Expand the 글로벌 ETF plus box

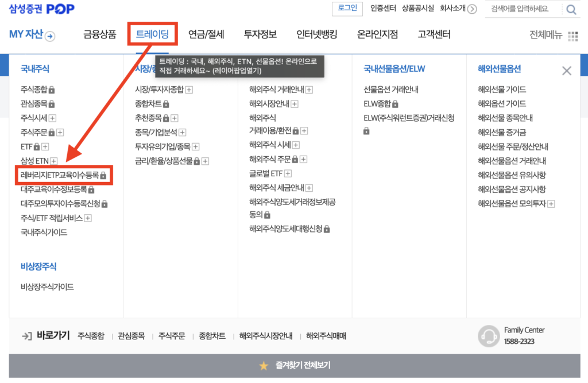click(288, 173)
